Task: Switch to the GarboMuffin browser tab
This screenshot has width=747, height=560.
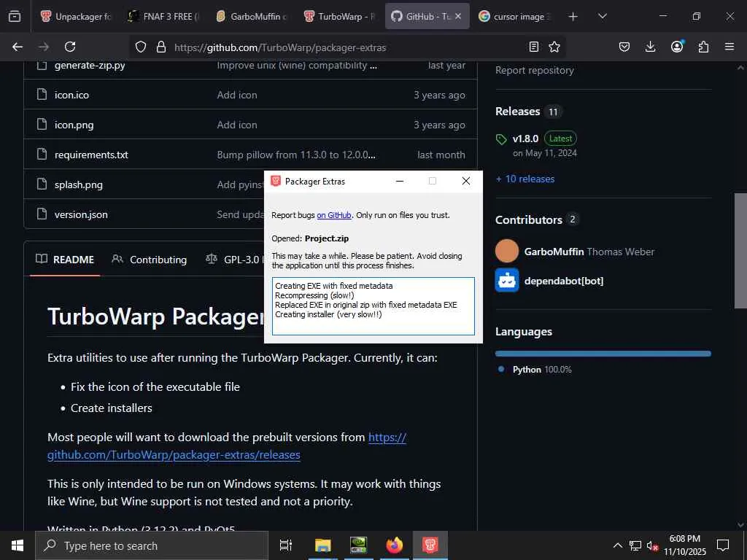Action: click(252, 16)
